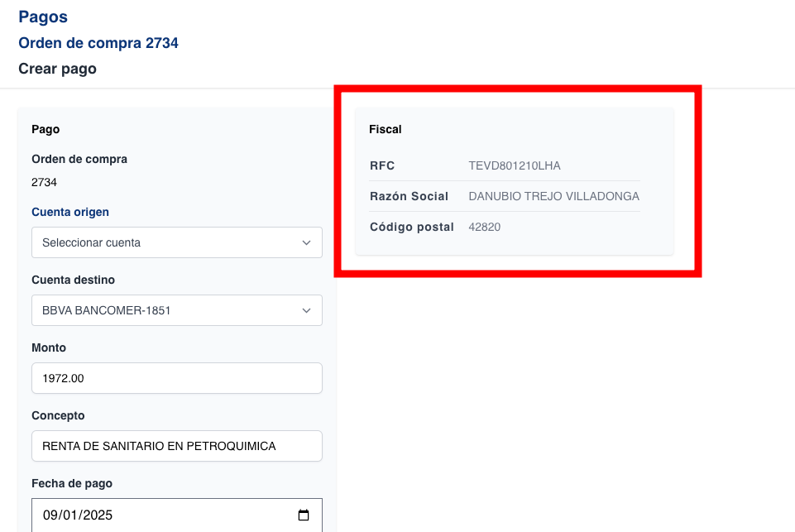795x532 pixels.
Task: Click the Fecha de pago date input
Action: pos(165,515)
